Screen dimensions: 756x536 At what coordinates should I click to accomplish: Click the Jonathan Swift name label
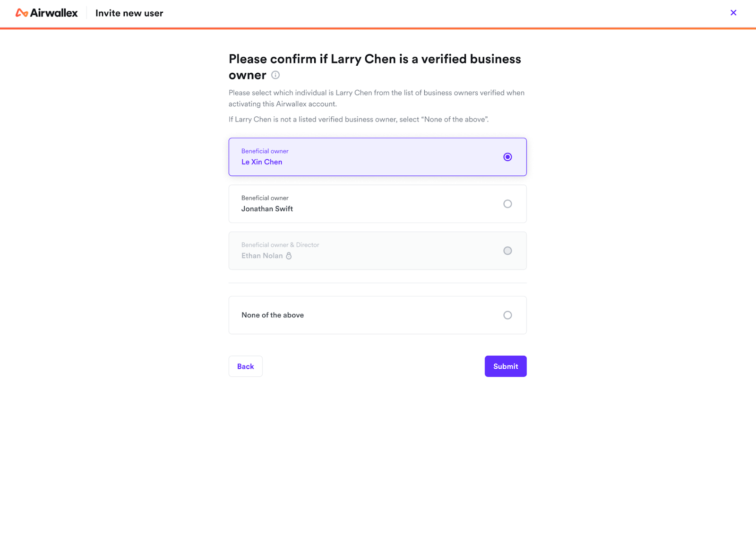point(267,209)
